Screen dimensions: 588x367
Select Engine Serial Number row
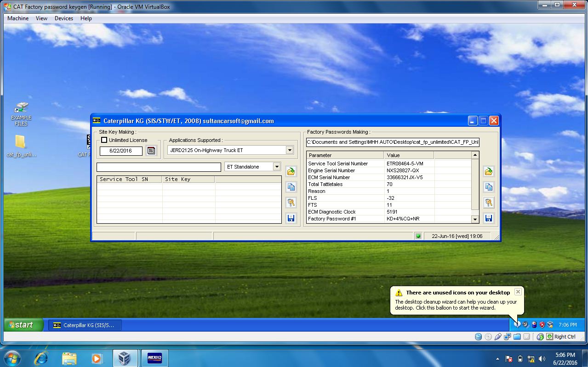(x=389, y=170)
